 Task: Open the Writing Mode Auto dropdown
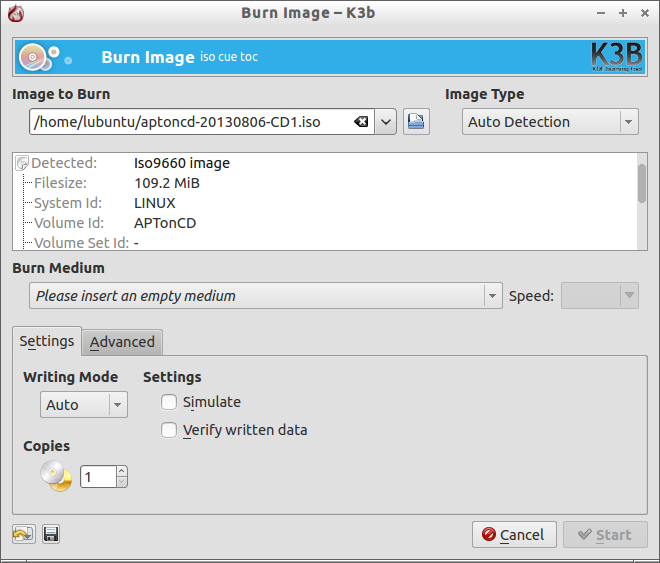pyautogui.click(x=84, y=404)
